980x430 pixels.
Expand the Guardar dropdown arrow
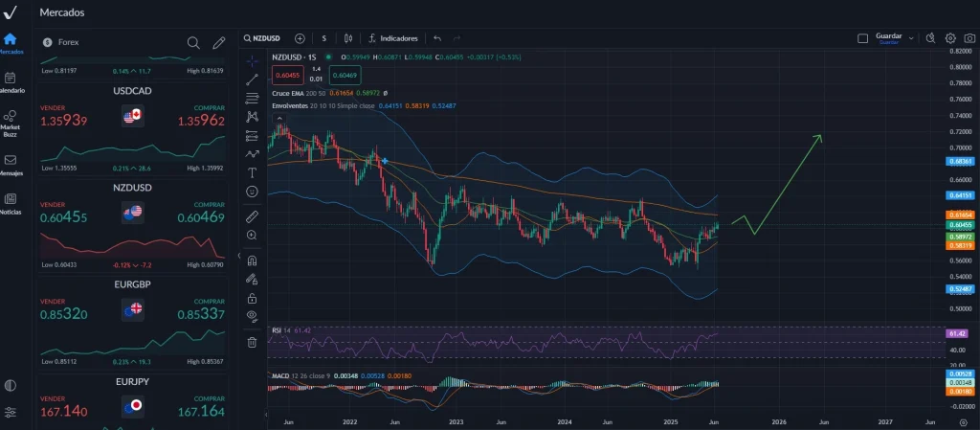(911, 38)
